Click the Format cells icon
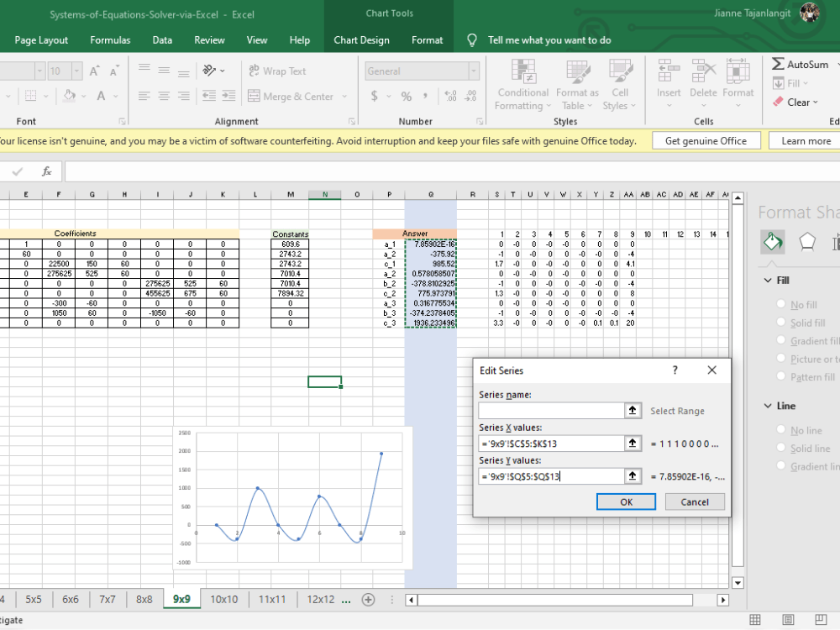Screen dimensions: 840x630 click(x=738, y=71)
